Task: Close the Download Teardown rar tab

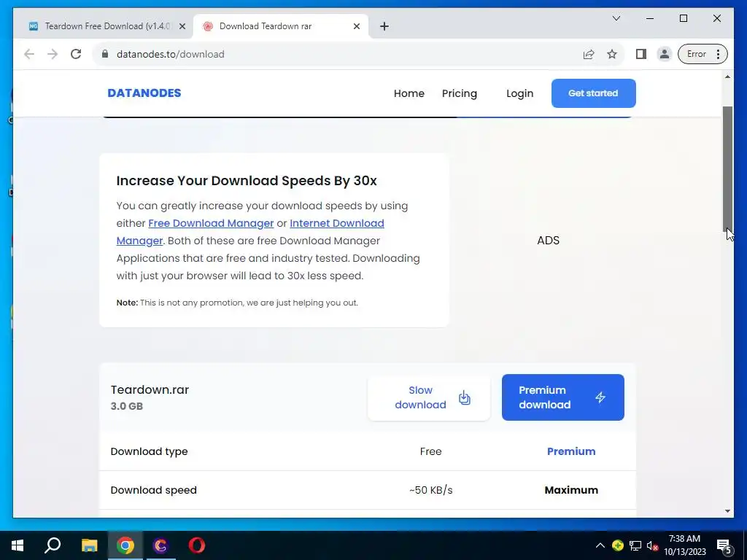Action: [356, 26]
